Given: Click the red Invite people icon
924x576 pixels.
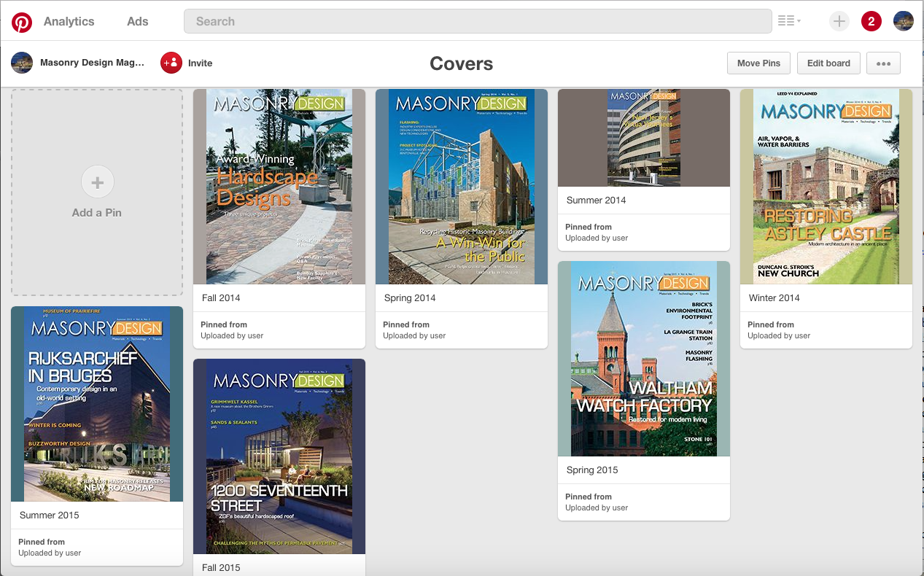Looking at the screenshot, I should click(171, 63).
